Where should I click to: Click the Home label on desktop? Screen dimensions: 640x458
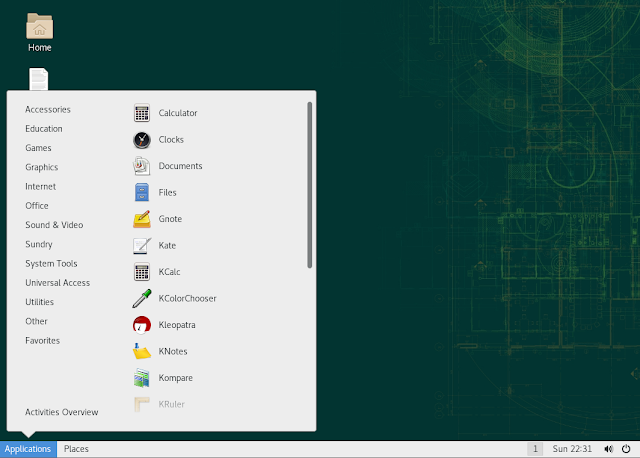40,48
